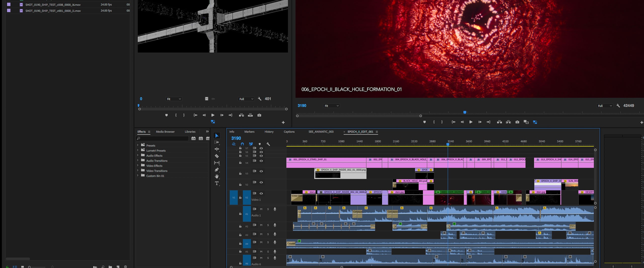Play in the Program monitor
Viewport: 644px width, 268px height.
click(471, 122)
